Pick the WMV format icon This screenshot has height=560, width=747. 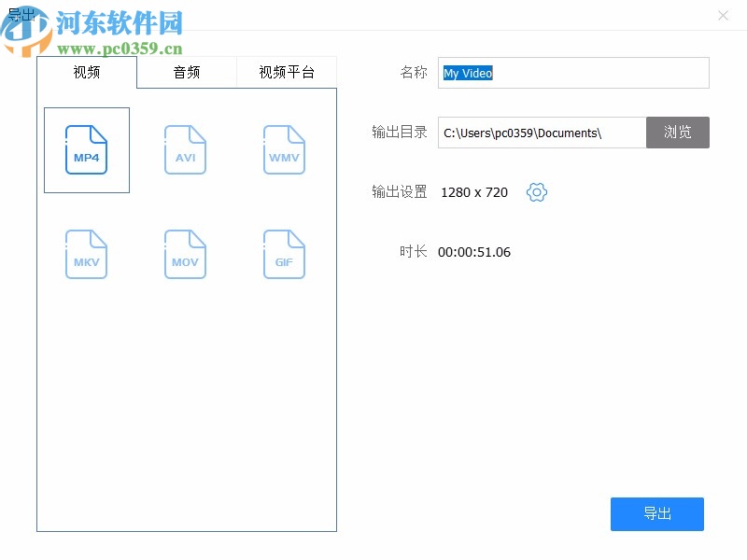[284, 150]
